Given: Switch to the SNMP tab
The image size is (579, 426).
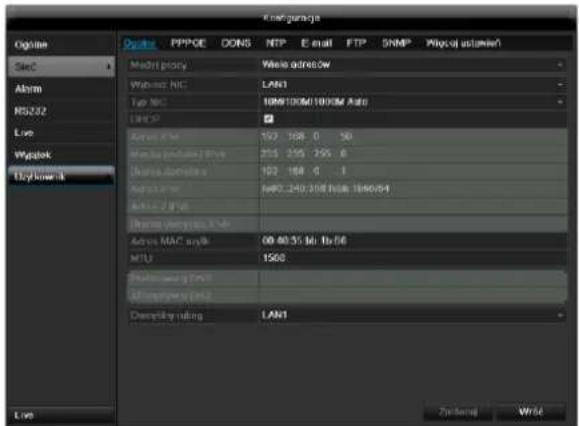Looking at the screenshot, I should [396, 43].
